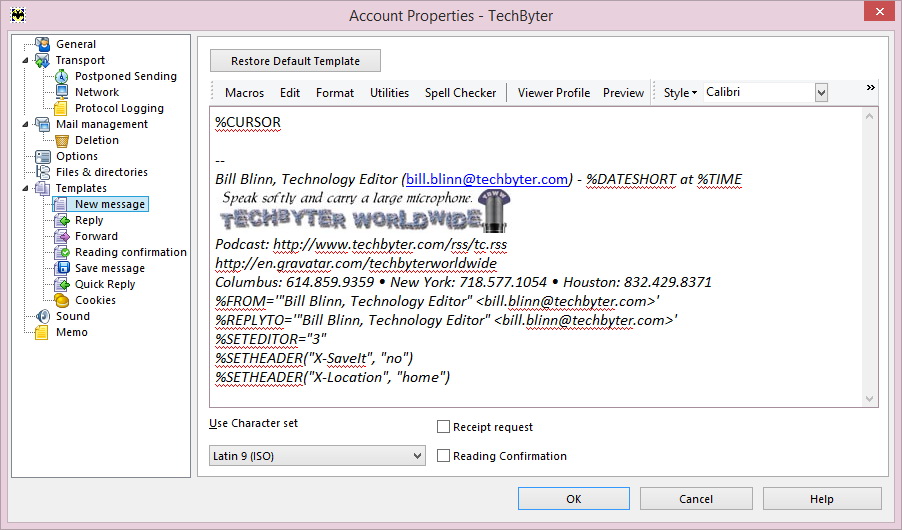This screenshot has width=902, height=530.
Task: Show more toolbar items via chevron
Action: [x=870, y=87]
